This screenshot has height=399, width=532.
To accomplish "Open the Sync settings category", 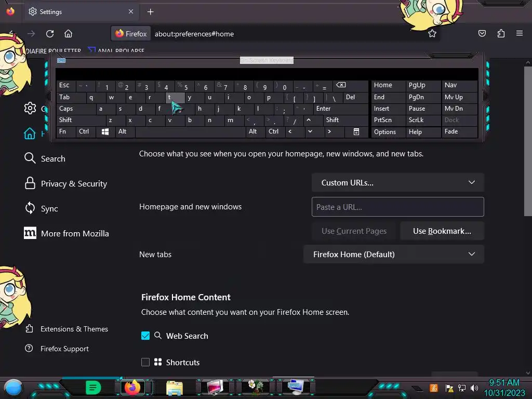I will pyautogui.click(x=41, y=208).
